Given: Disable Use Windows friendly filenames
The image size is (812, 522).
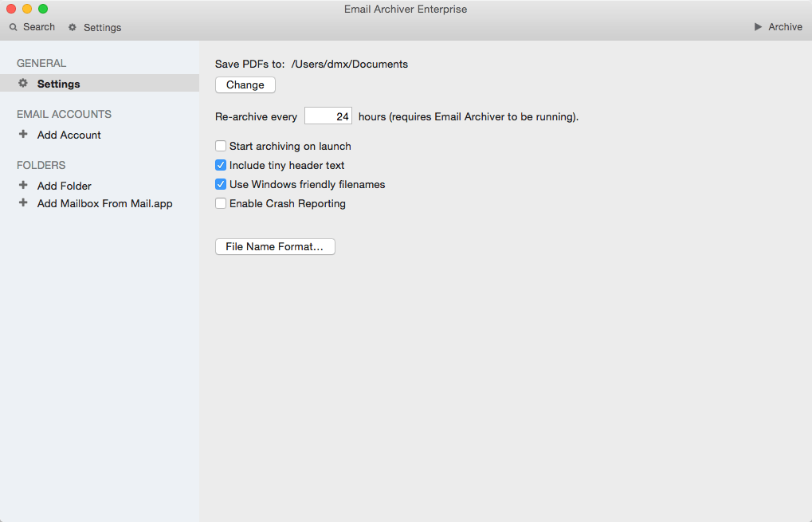Looking at the screenshot, I should coord(221,184).
